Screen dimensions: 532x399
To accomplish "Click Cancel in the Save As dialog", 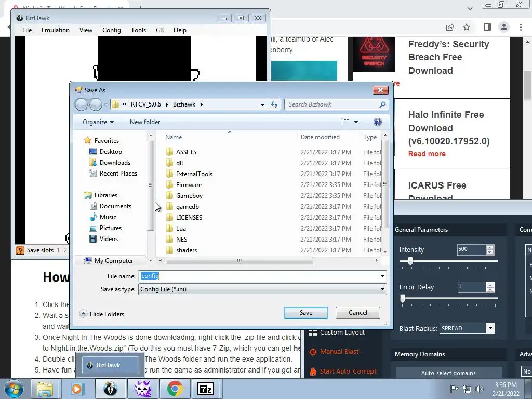I will pyautogui.click(x=357, y=312).
